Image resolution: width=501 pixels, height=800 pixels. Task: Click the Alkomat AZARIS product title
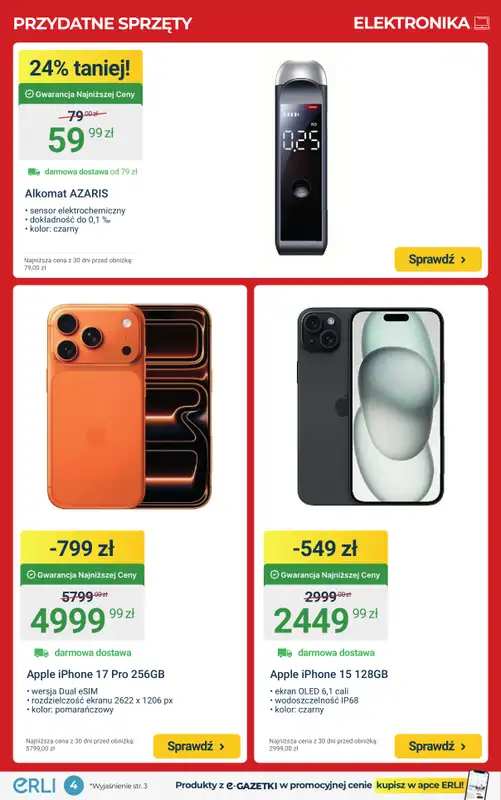click(x=66, y=193)
